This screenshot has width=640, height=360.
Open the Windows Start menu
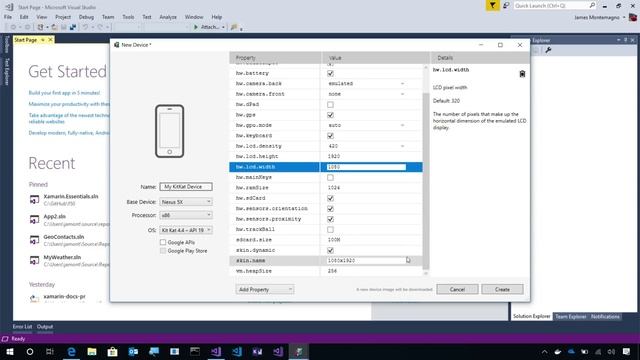[10, 351]
